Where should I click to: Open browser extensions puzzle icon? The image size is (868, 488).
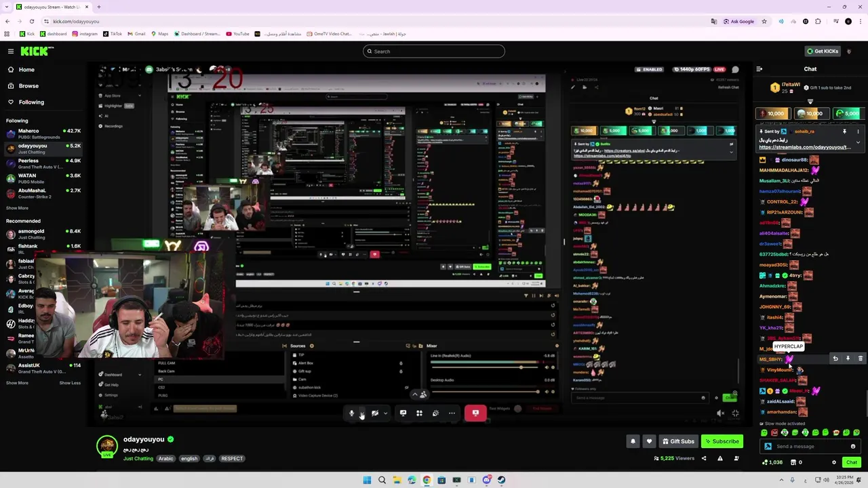[x=818, y=21]
